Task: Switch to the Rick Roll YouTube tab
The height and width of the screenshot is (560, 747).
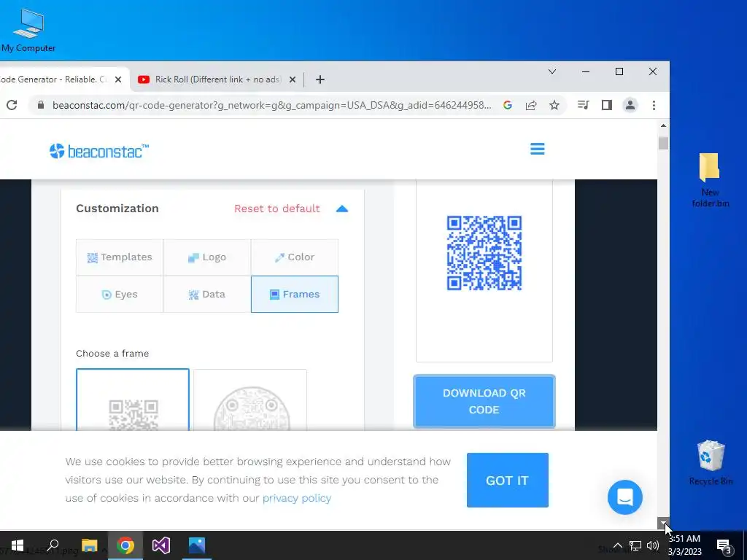Action: coord(217,79)
